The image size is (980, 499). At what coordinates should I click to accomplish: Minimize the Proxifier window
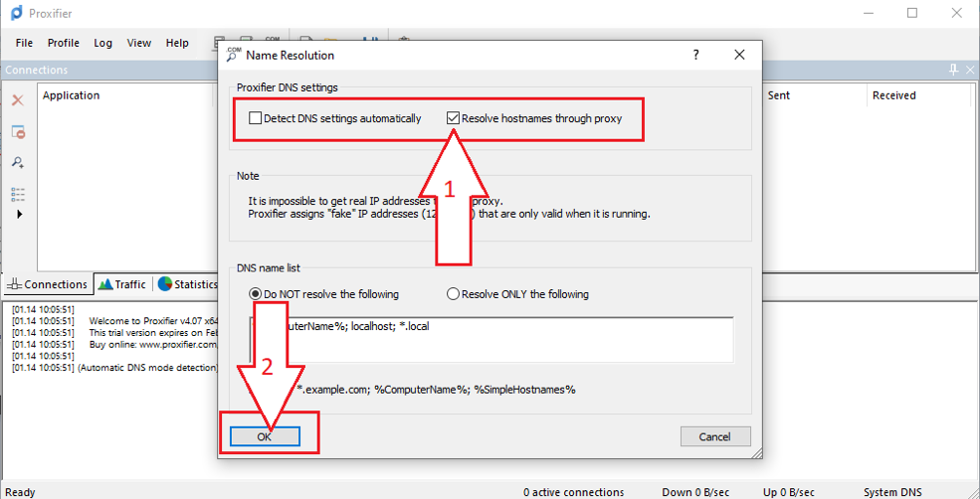point(869,13)
